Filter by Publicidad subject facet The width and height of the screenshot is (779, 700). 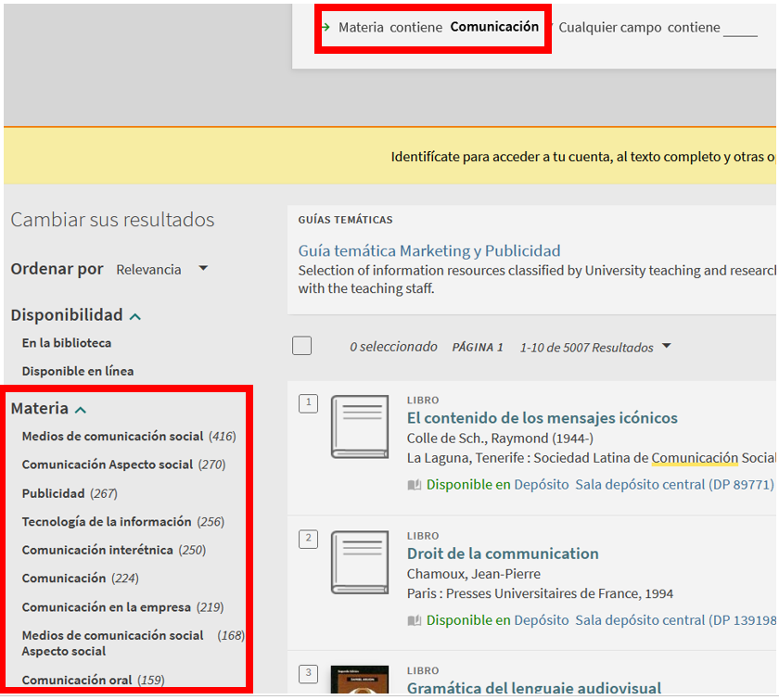[53, 494]
